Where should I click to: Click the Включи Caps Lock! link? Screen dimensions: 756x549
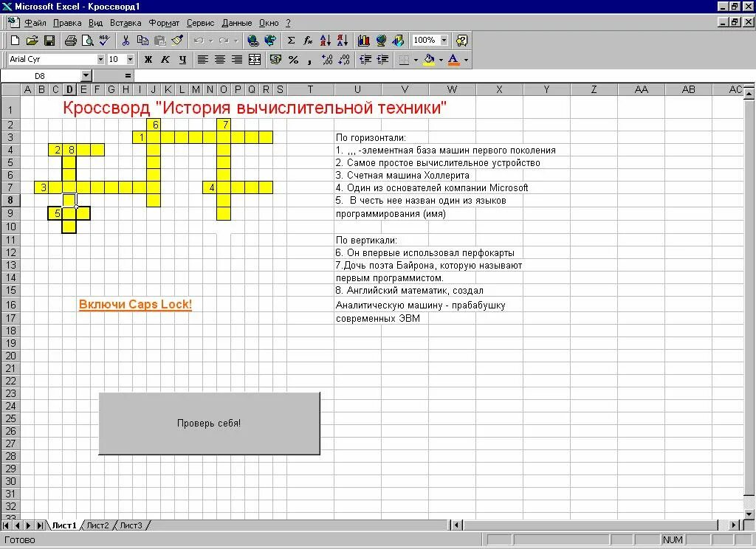[136, 305]
